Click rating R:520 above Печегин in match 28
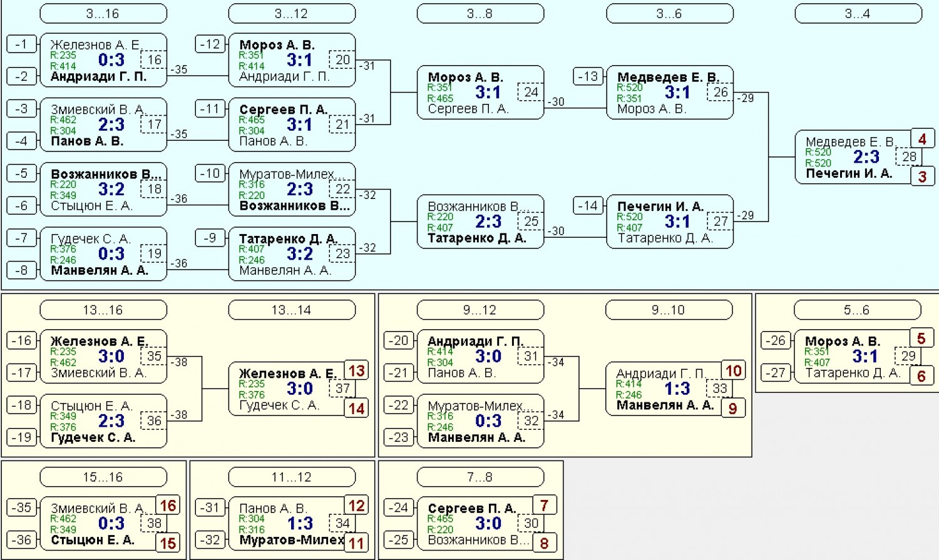This screenshot has height=560, width=939. point(818,163)
